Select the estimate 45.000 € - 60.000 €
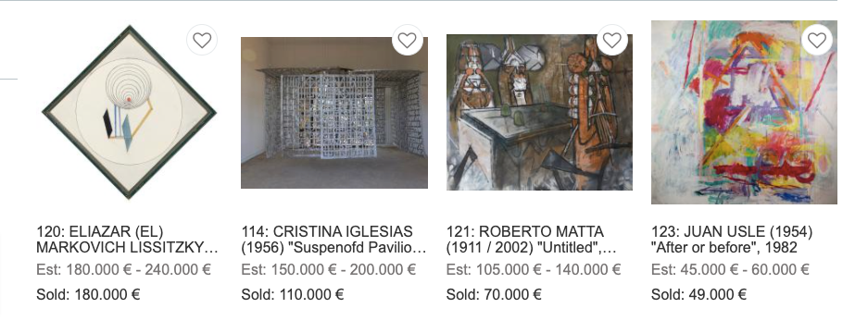The height and width of the screenshot is (333, 868). pyautogui.click(x=730, y=270)
